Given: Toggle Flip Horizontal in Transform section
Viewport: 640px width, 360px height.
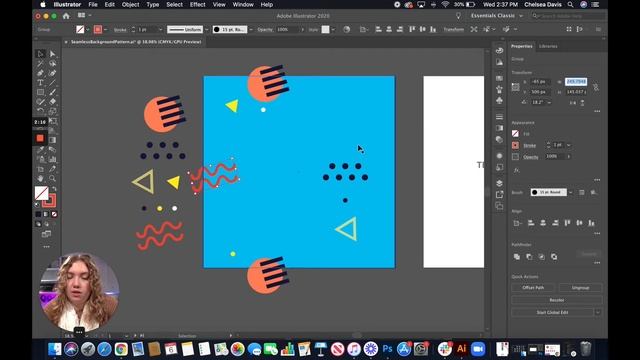Looking at the screenshot, I should pos(573,102).
